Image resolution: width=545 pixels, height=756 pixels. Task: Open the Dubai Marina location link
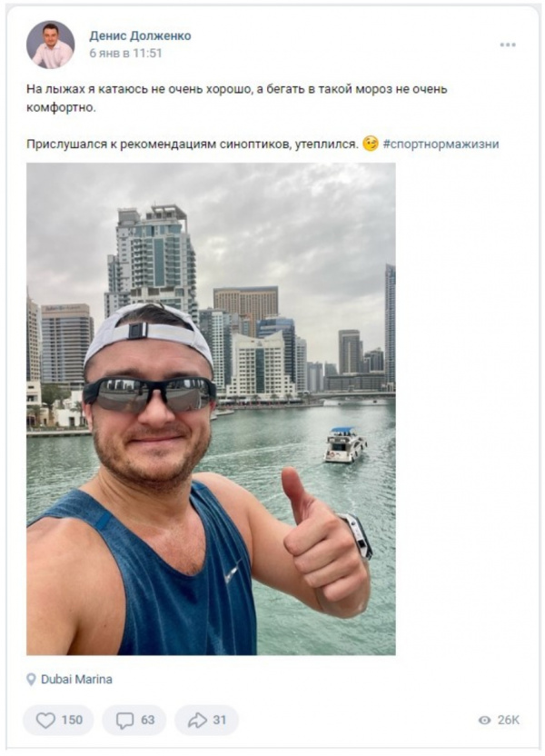coord(76,680)
